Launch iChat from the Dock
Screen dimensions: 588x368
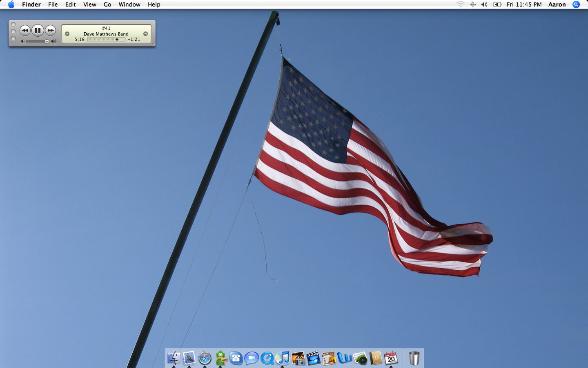[252, 358]
